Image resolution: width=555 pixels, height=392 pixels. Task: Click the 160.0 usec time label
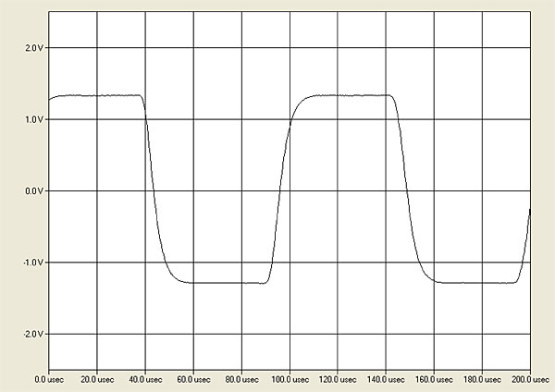point(434,379)
